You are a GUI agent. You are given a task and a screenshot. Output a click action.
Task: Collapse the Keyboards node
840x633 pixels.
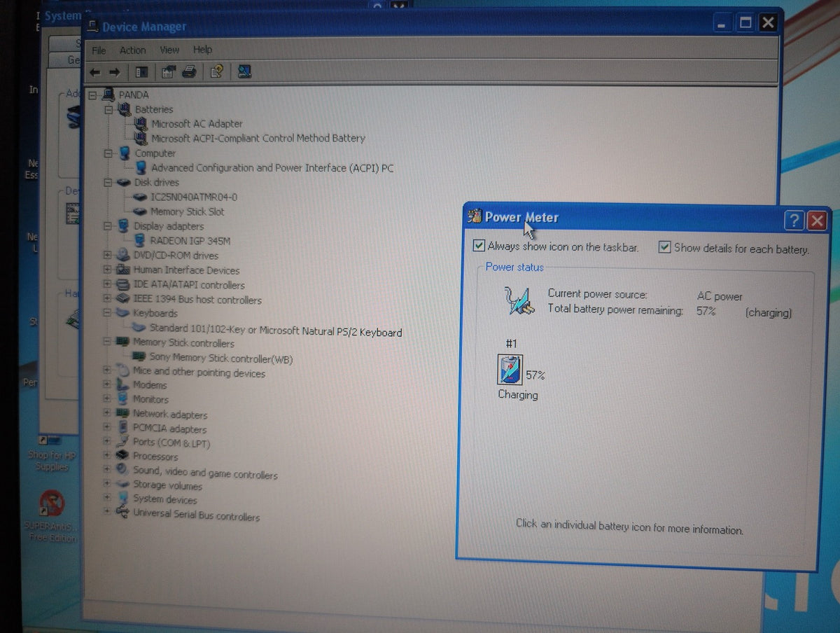click(x=107, y=313)
